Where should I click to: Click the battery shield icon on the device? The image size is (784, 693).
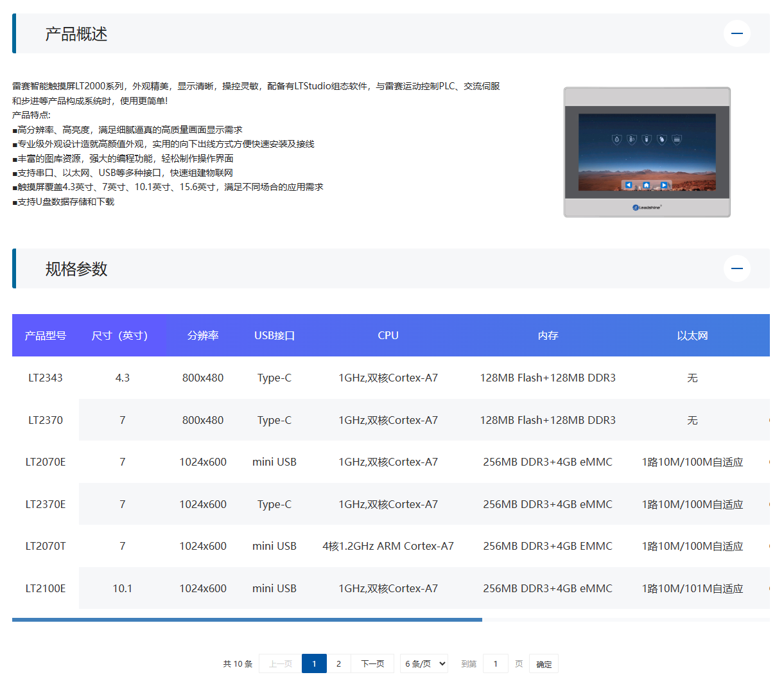point(647,139)
